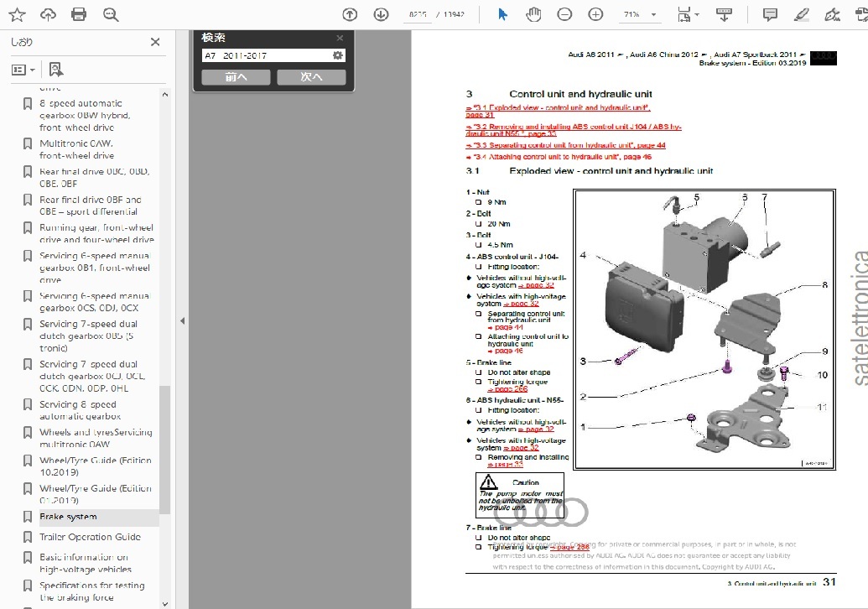Viewport: 868px width, 609px height.
Task: Follow link 3.4 Attaching control unit to hydraulic unit
Action: [559, 157]
